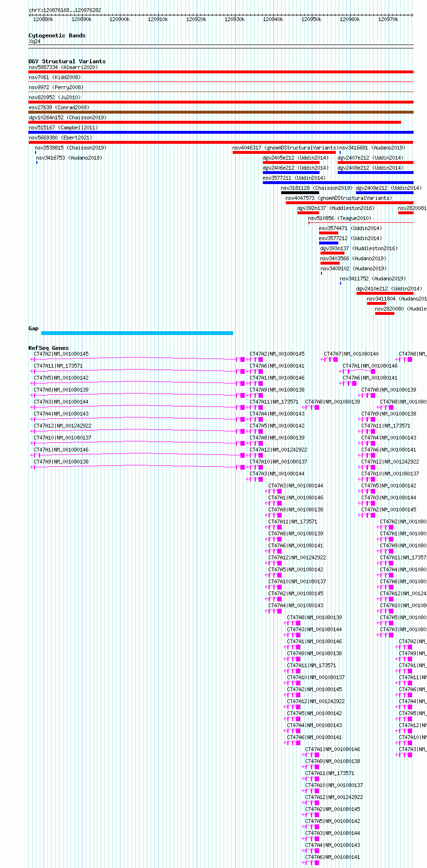Click the blue dgv2408e212 (Uddin2014) bar
Screen dimensions: 427x868
coord(376,173)
